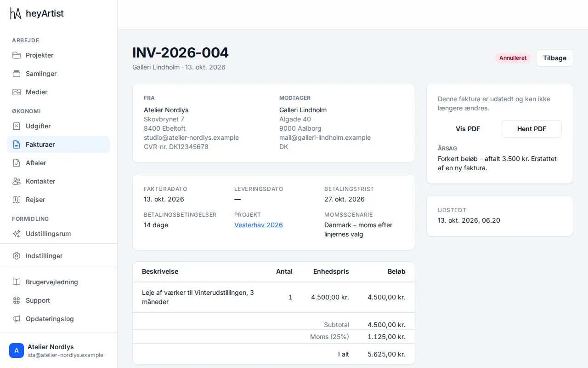Image resolution: width=588 pixels, height=368 pixels.
Task: Click sender email studio@atelier-nordlys.example
Action: coord(191,138)
